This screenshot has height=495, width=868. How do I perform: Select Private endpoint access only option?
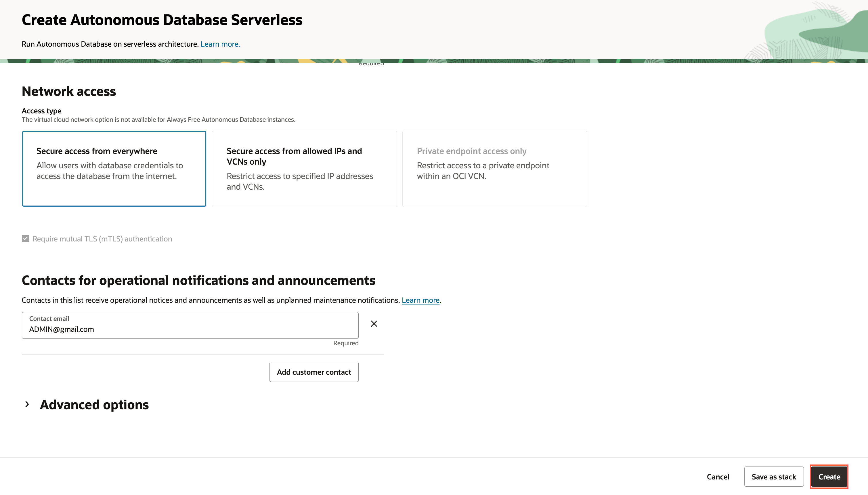(494, 169)
